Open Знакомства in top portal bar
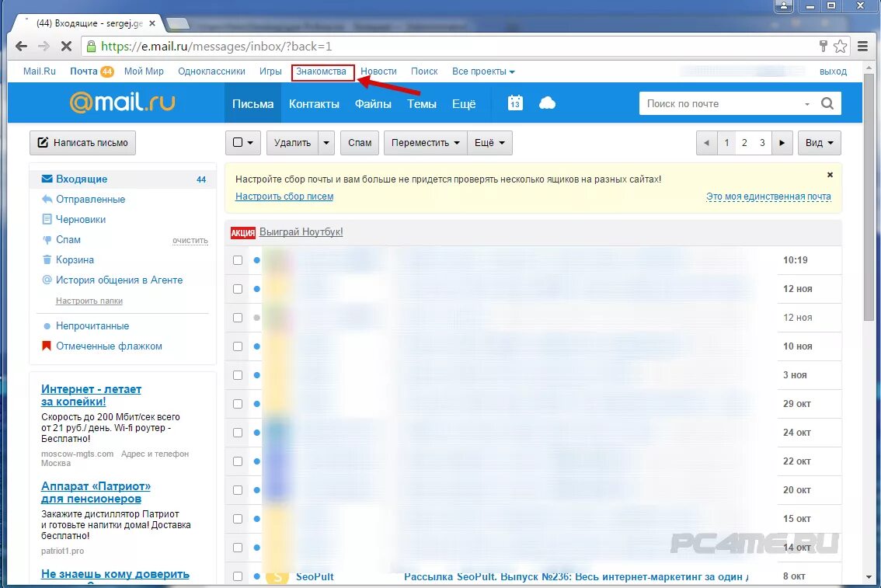 pos(322,71)
